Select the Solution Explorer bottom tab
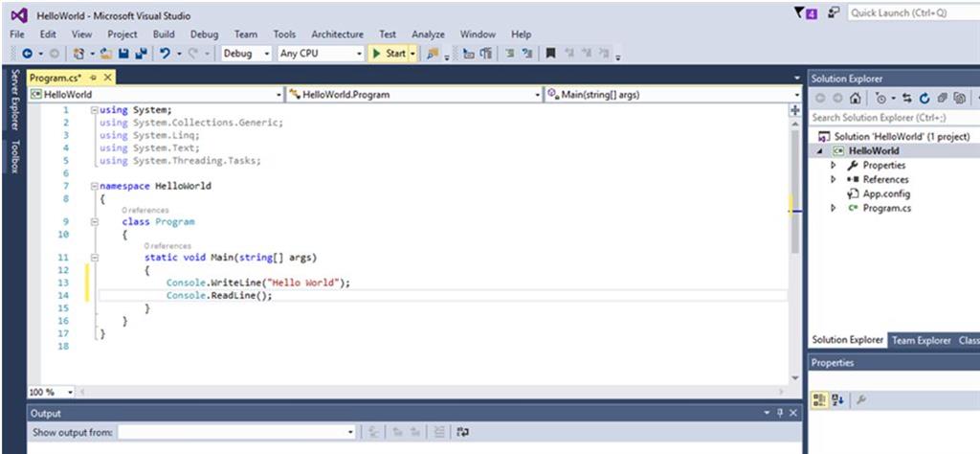 tap(848, 340)
